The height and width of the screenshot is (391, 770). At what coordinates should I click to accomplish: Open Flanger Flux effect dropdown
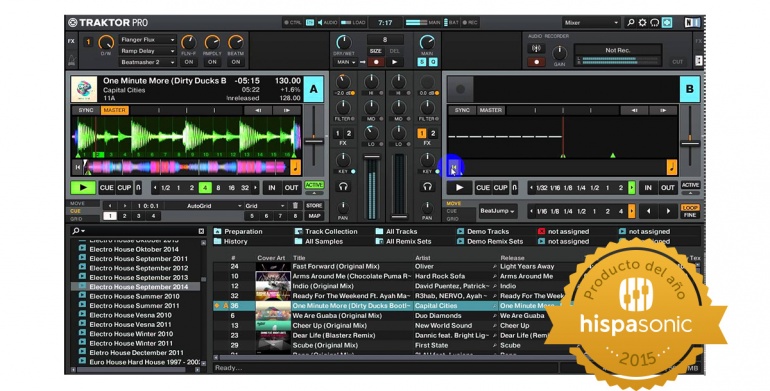click(x=147, y=40)
